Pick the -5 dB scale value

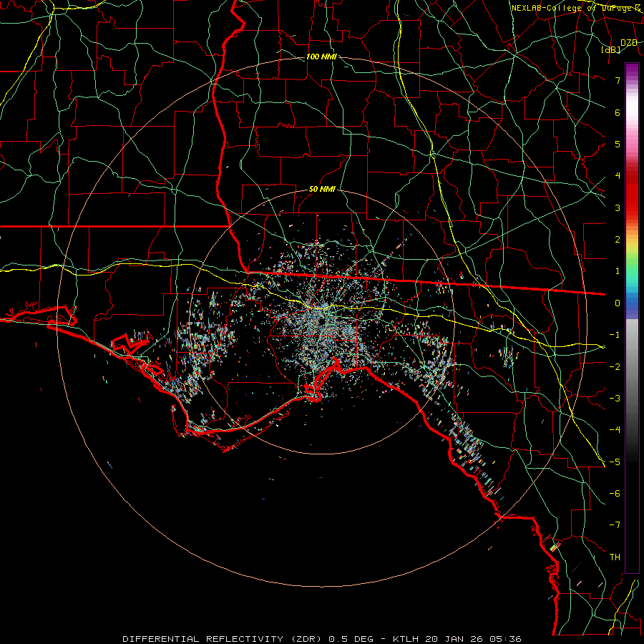615,462
